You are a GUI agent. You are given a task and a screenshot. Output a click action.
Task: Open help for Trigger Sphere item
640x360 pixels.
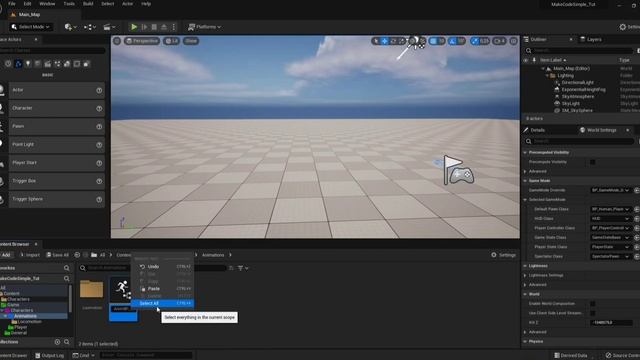point(99,199)
